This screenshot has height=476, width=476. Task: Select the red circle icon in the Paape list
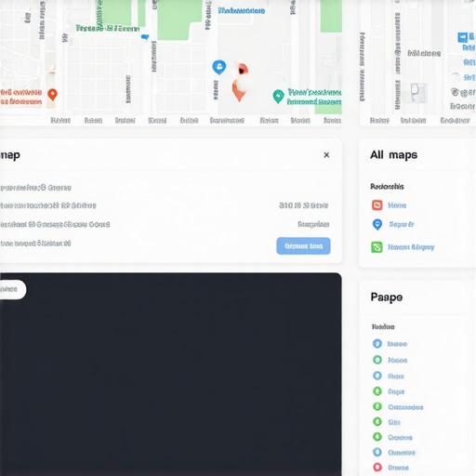(x=377, y=467)
